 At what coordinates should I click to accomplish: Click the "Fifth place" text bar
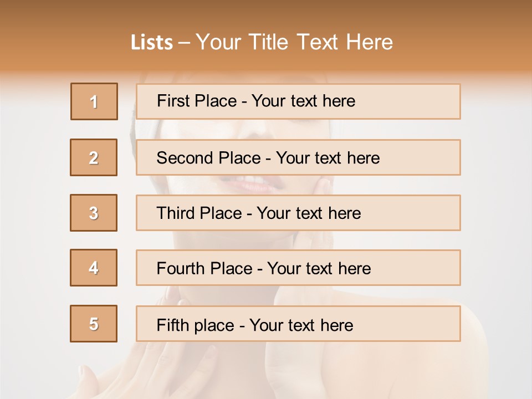click(298, 324)
